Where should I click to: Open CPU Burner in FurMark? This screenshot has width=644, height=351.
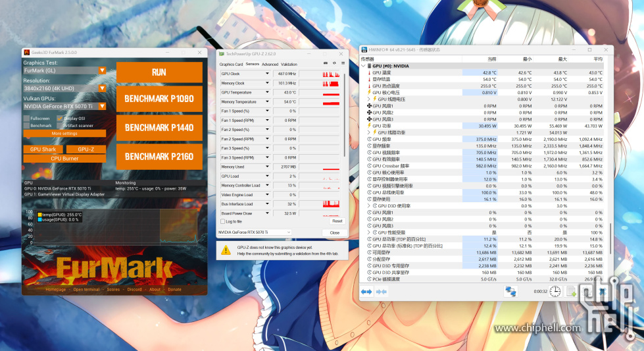64,158
